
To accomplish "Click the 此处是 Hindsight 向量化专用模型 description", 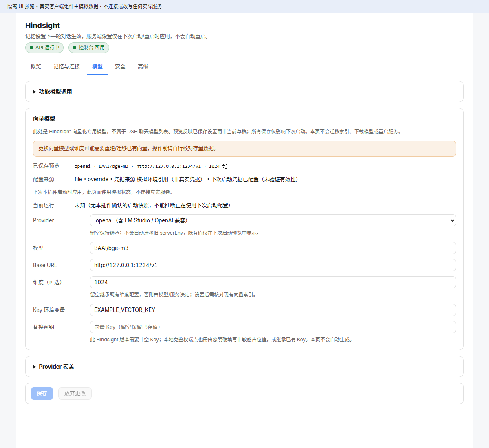I will (x=218, y=132).
